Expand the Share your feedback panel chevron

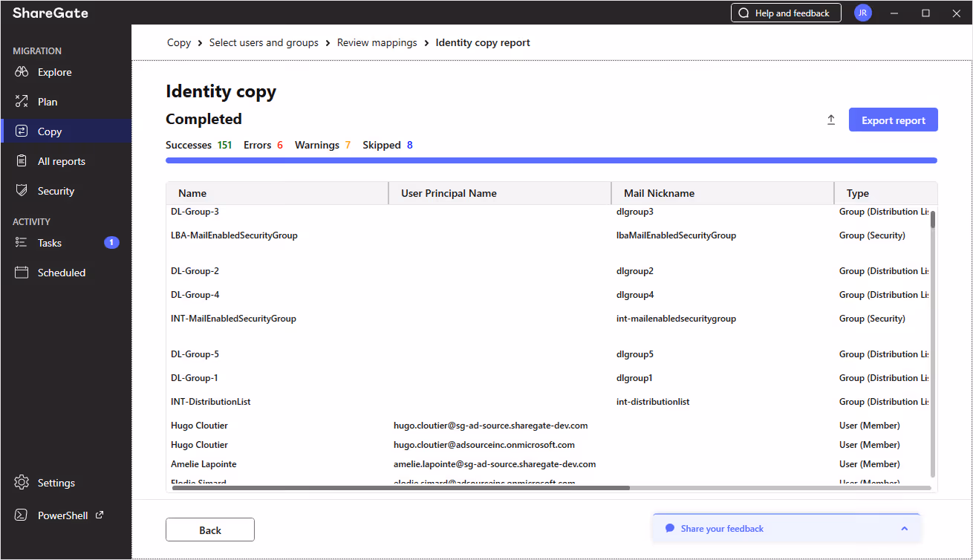point(904,529)
